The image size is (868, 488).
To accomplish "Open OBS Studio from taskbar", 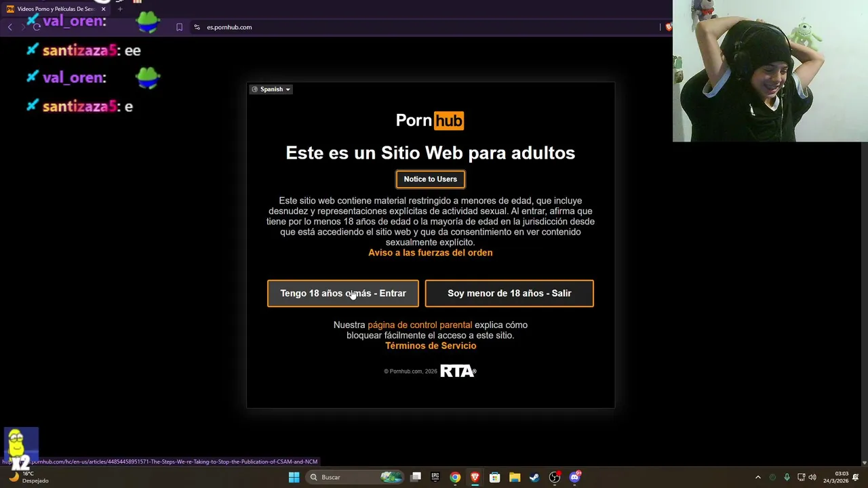I will tap(555, 477).
